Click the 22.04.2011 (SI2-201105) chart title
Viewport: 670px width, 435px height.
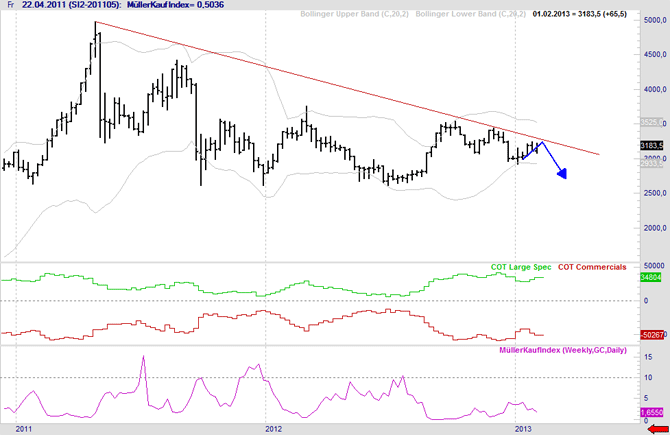[67, 6]
